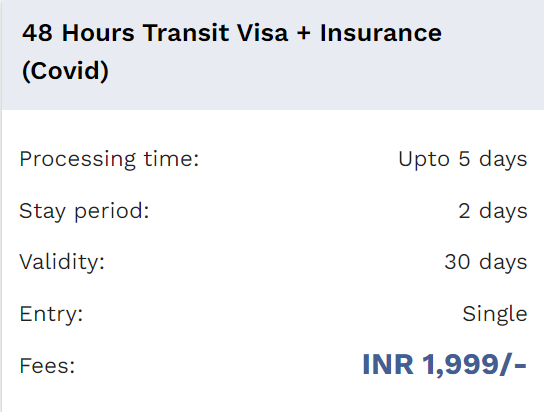Viewport: 544px width, 412px height.
Task: Click "48 Hours" at the heading start
Action: tap(78, 33)
